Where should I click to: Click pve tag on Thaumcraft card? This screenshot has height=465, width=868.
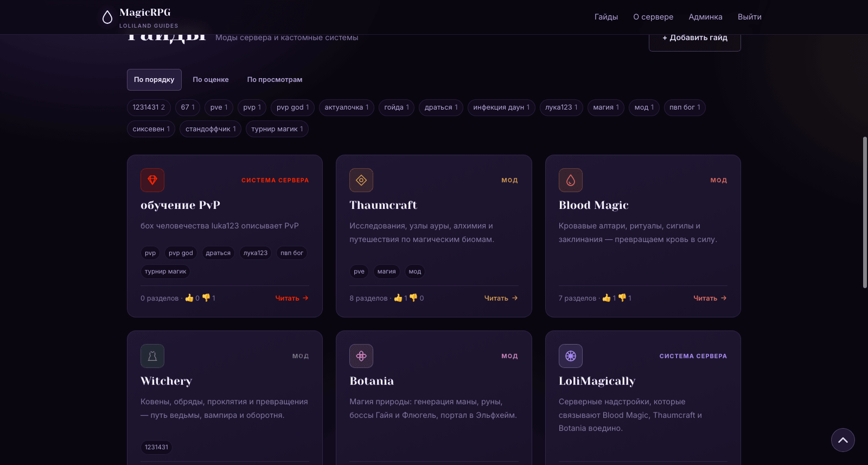[x=359, y=271]
